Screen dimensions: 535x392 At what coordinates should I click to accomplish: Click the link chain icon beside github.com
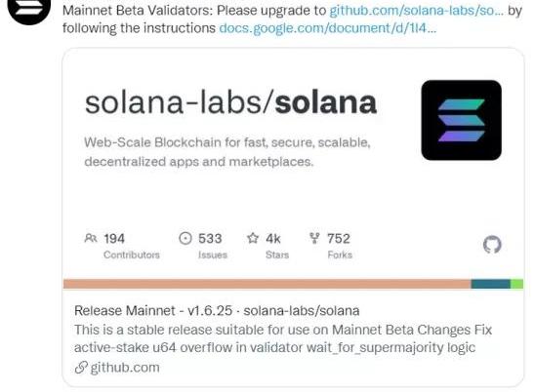81,368
